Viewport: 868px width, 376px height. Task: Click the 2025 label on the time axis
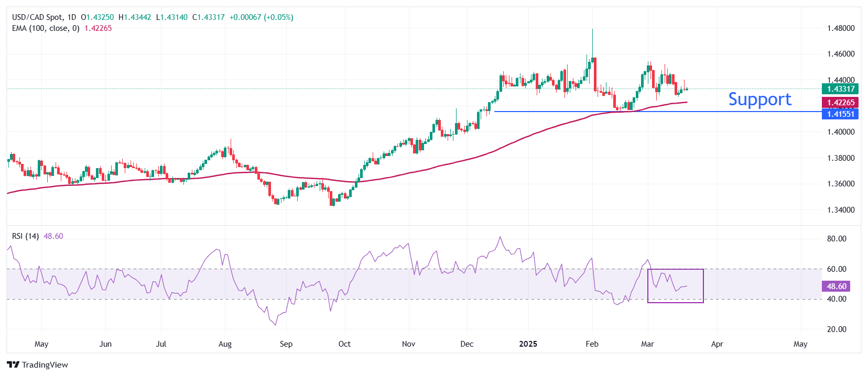point(528,344)
